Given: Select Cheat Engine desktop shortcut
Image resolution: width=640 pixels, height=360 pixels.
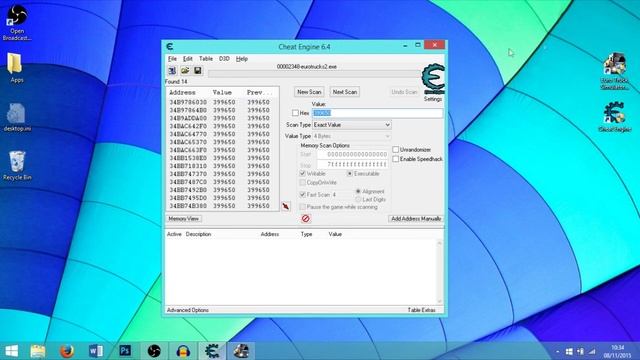Looking at the screenshot, I should point(614,117).
